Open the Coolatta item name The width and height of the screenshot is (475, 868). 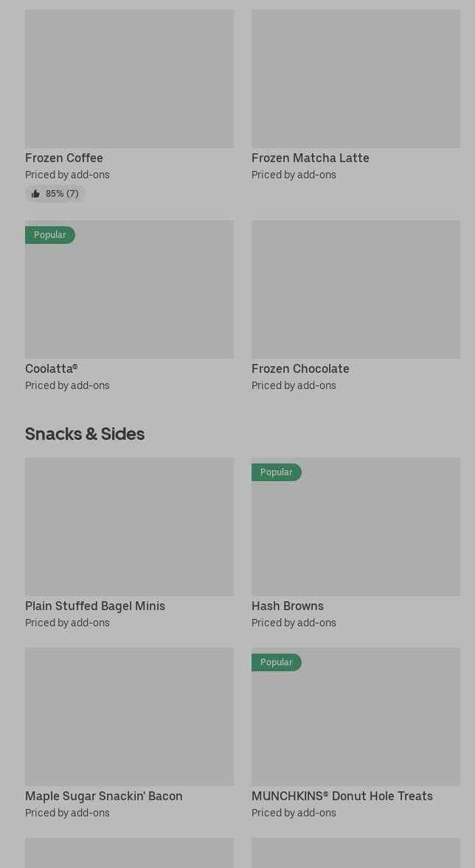[51, 368]
